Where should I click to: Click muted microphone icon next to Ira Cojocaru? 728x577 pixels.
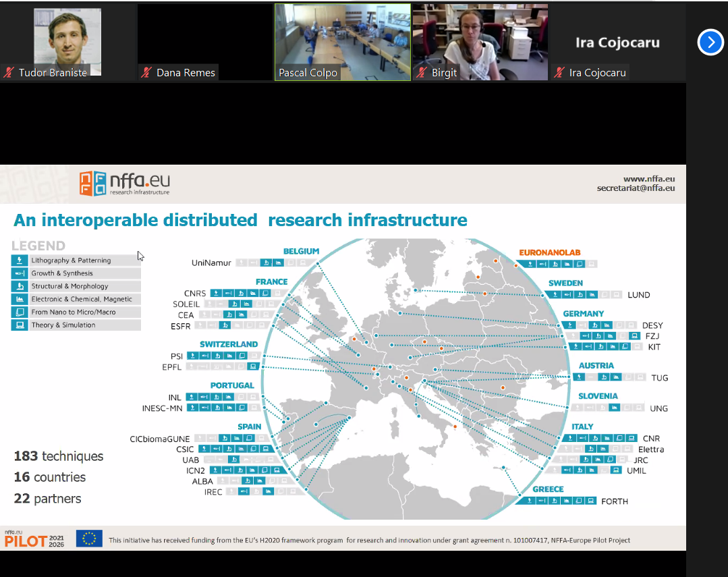[559, 72]
